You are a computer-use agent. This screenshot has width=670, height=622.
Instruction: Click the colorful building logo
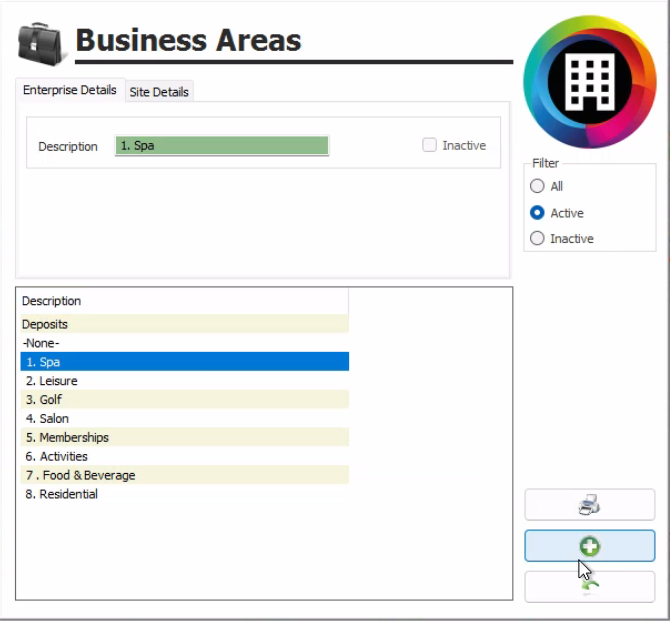click(x=589, y=82)
